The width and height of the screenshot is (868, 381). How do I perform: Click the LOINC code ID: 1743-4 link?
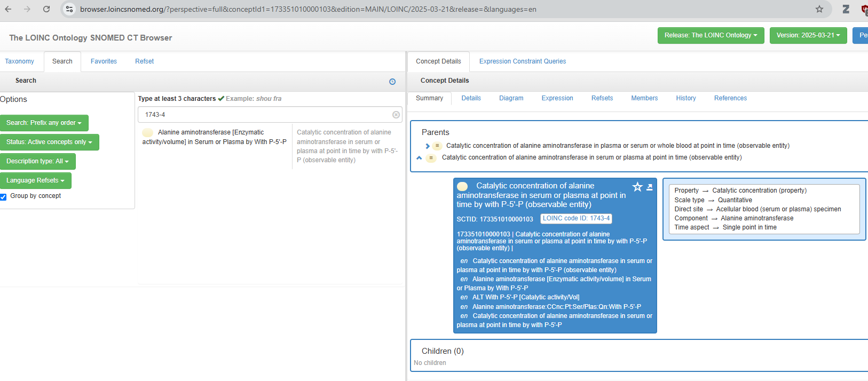tap(576, 218)
